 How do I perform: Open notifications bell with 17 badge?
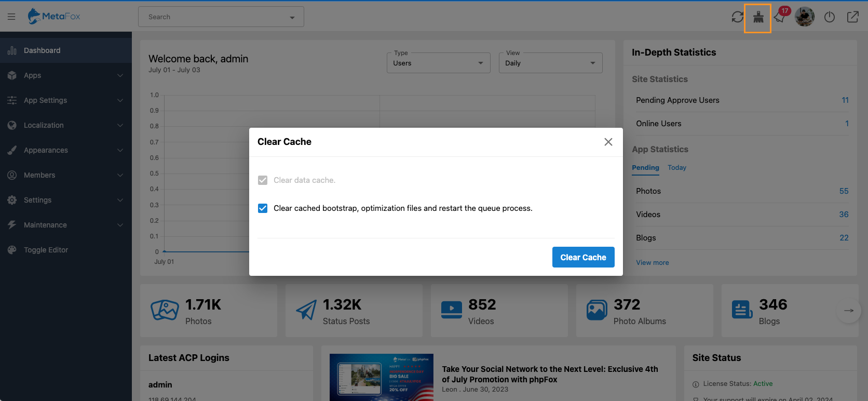[780, 17]
